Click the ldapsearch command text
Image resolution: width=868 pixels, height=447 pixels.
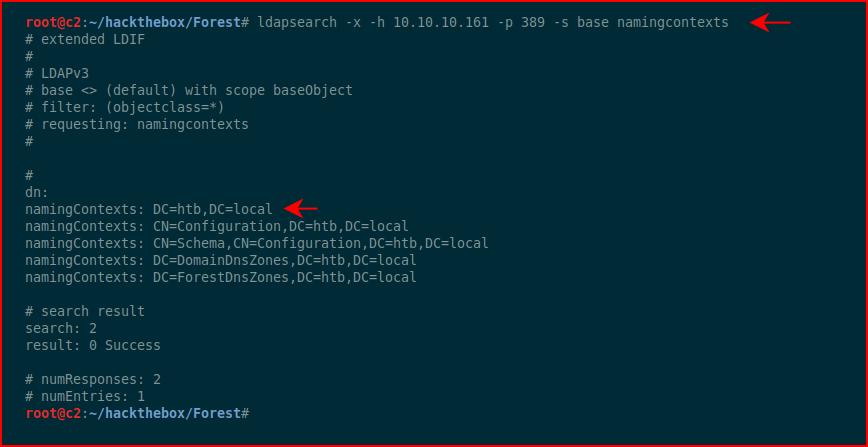493,23
